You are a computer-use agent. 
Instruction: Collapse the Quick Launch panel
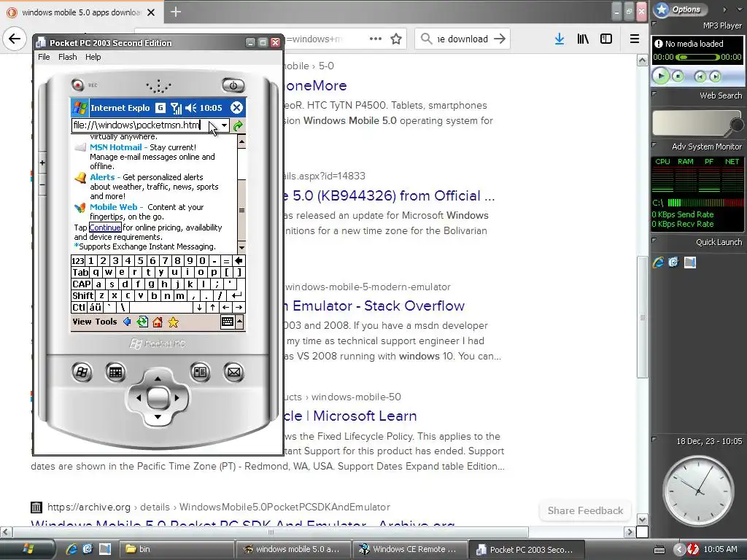[x=654, y=241]
